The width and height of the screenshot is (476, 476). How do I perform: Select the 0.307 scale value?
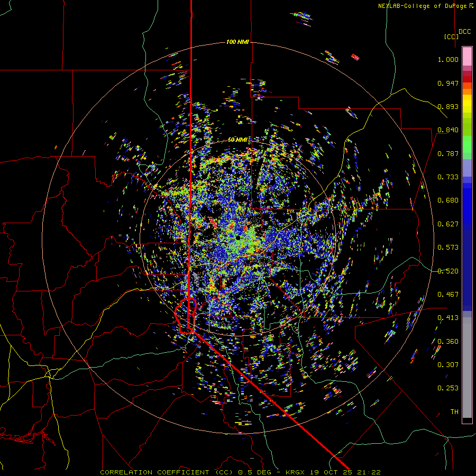(x=448, y=365)
